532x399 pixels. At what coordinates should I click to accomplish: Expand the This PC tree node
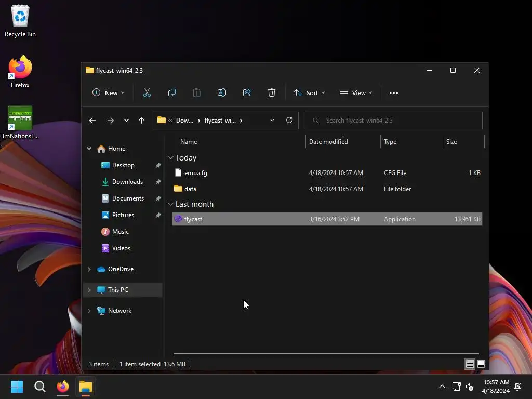coord(89,290)
